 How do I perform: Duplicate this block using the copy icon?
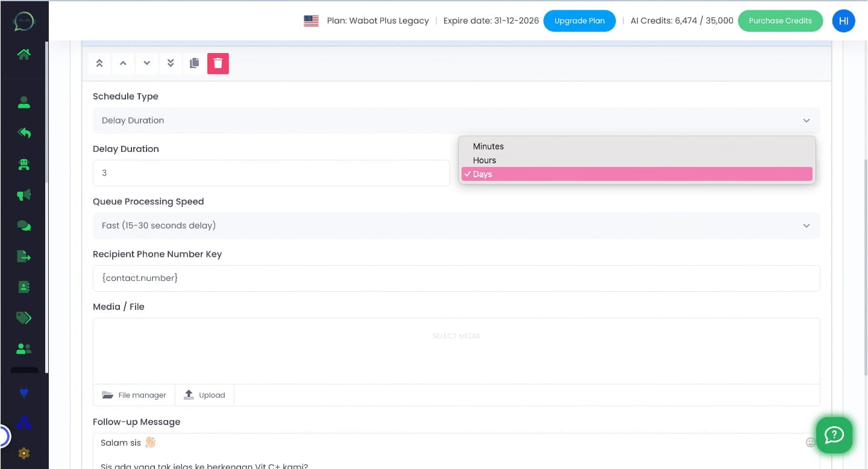pos(194,63)
